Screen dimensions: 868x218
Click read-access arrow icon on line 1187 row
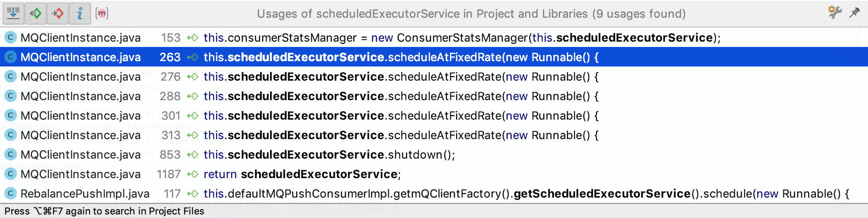pos(193,174)
